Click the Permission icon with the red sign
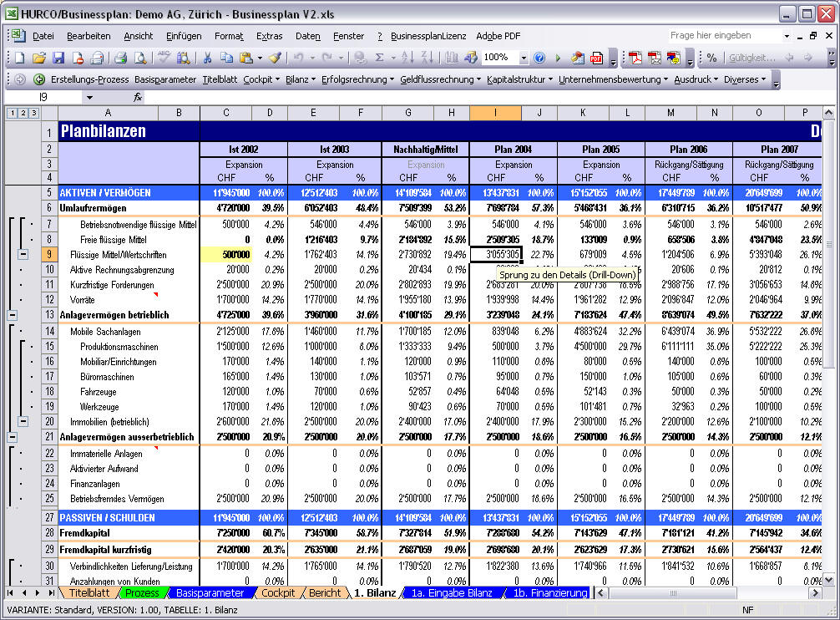 (78, 58)
